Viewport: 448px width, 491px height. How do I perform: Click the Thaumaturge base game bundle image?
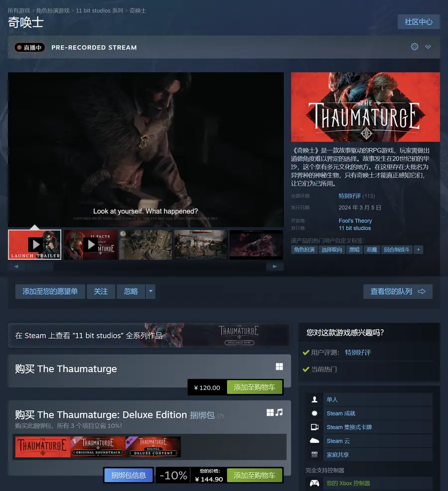pos(43,447)
